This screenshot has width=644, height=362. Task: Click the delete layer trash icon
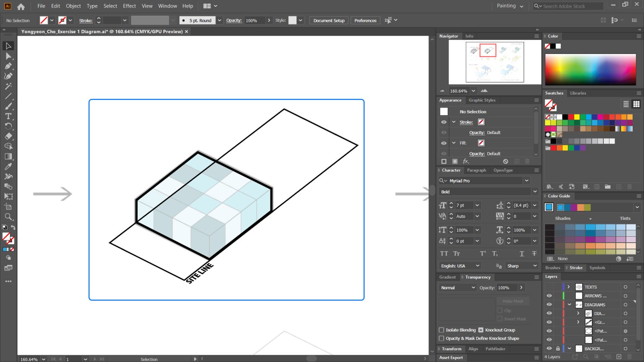[629, 356]
